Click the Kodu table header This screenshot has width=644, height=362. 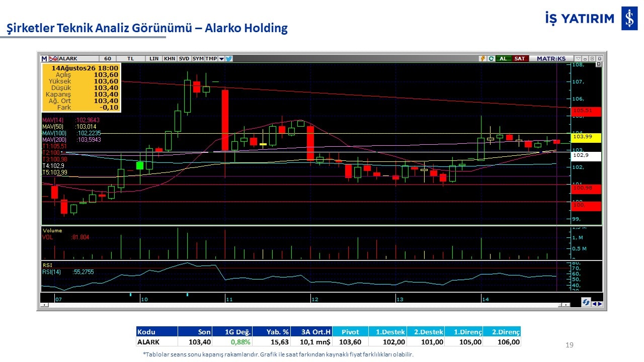(x=157, y=332)
